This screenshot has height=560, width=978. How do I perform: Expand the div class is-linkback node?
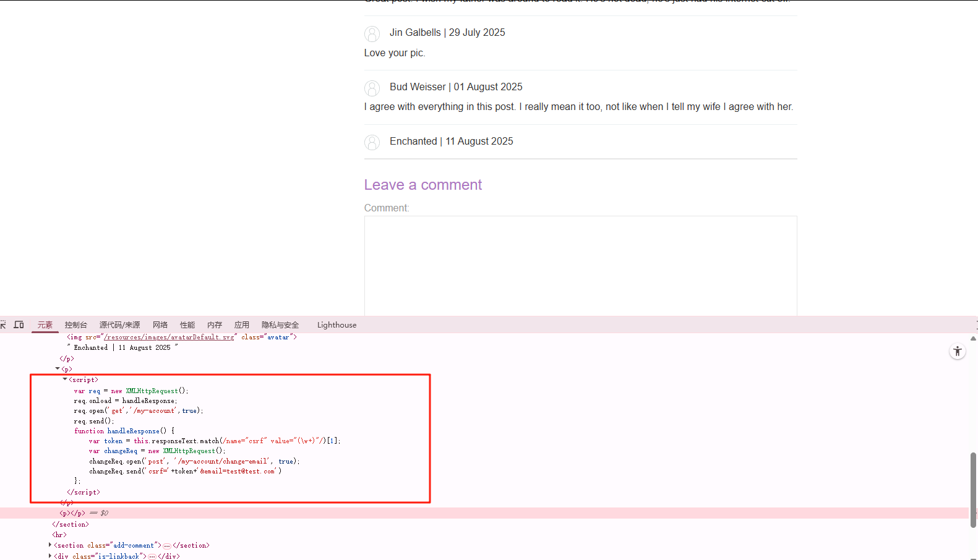click(x=50, y=556)
